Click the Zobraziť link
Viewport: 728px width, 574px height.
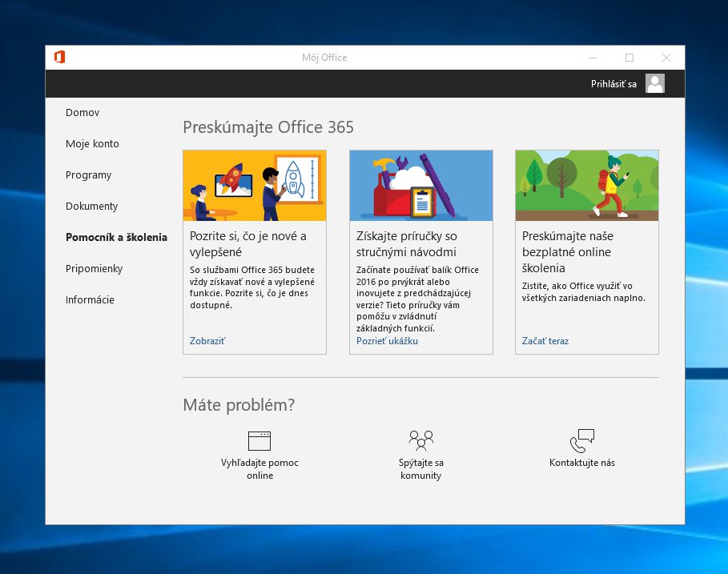(x=207, y=340)
